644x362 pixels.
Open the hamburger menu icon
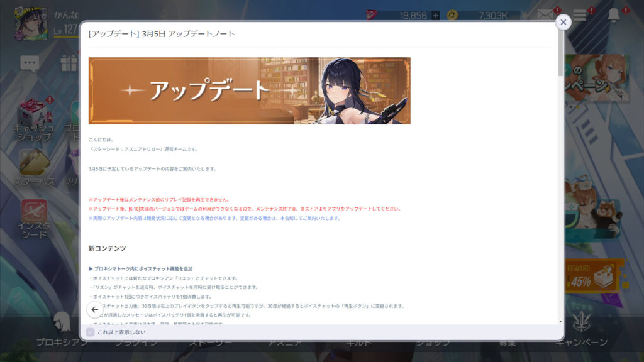[x=579, y=15]
